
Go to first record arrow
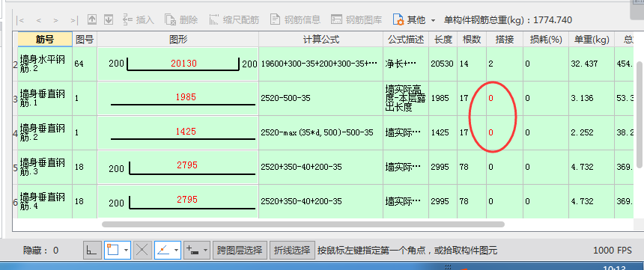point(19,19)
